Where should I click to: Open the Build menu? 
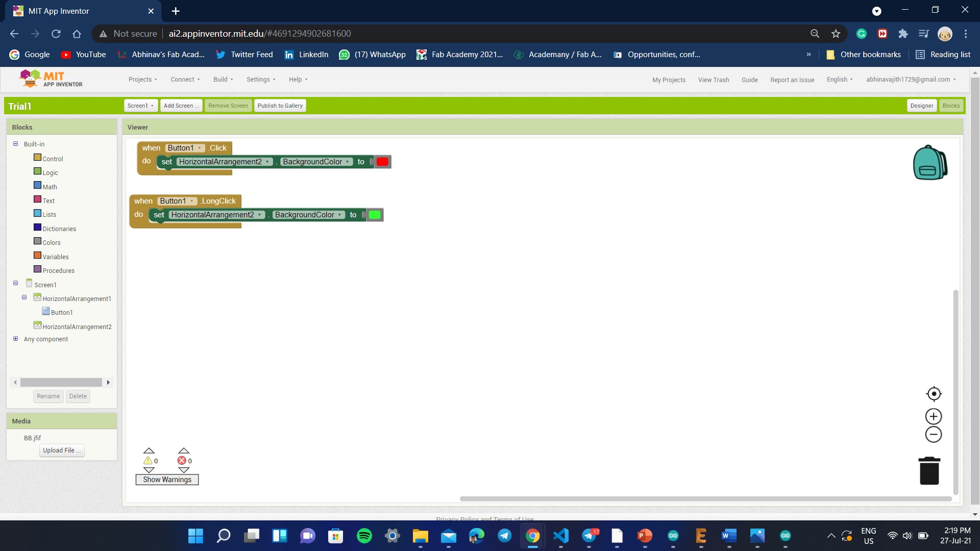223,80
